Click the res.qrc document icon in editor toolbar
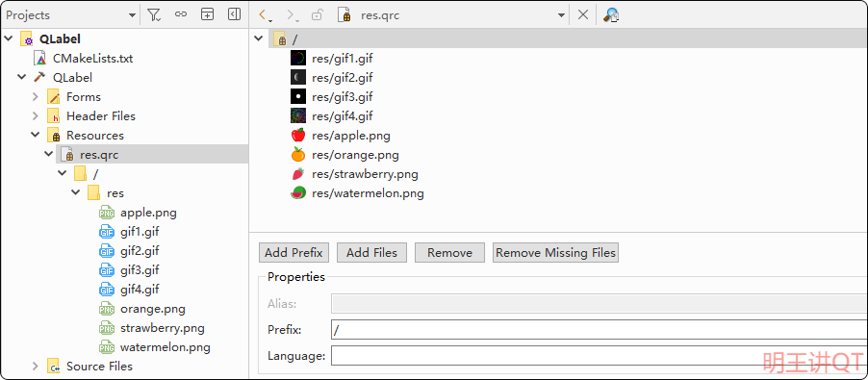Image resolution: width=868 pixels, height=380 pixels. tap(345, 15)
